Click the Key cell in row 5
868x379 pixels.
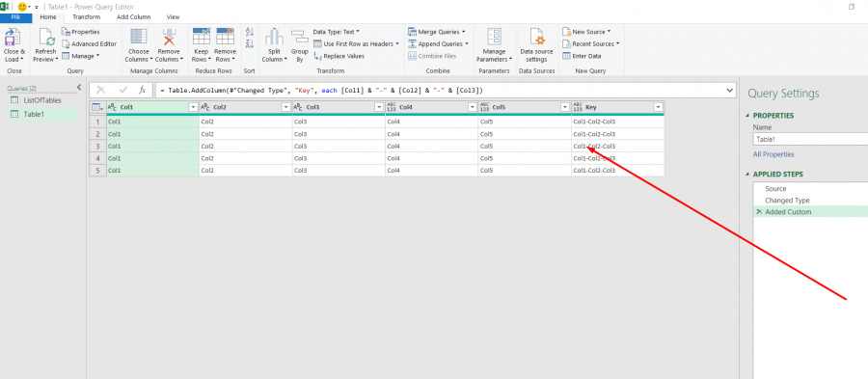618,171
